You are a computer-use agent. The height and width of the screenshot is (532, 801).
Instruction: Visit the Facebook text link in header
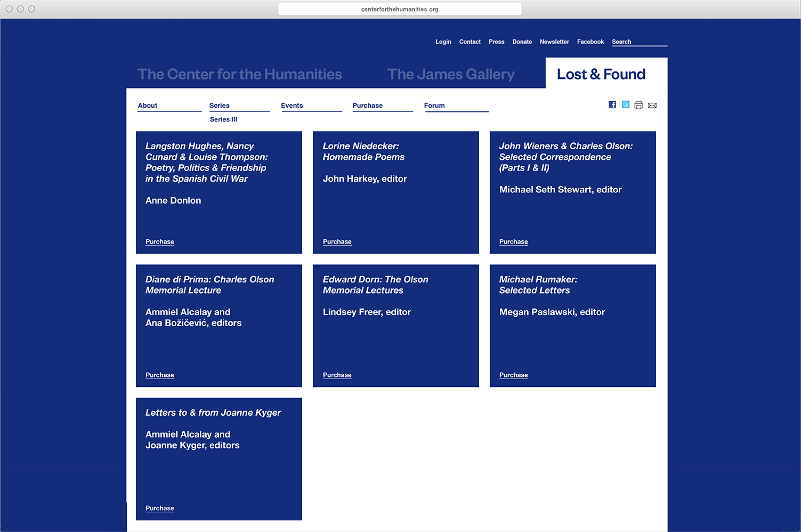(590, 42)
